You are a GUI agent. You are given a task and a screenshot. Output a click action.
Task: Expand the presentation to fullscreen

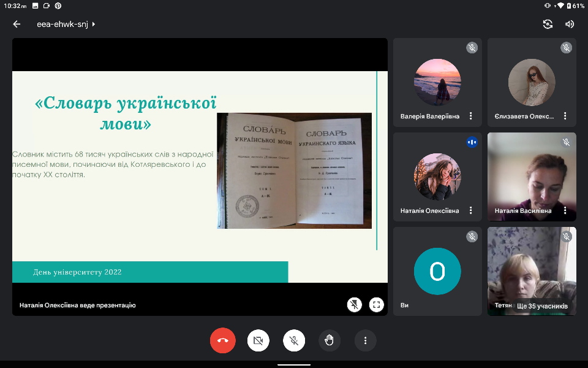tap(376, 305)
